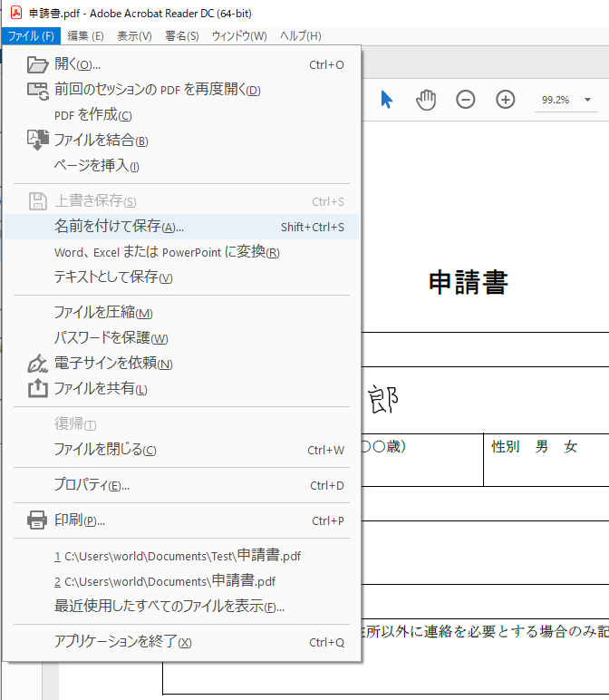This screenshot has height=700, width=609.
Task: Choose アプリケーションを終了(X)
Action: pos(181,642)
